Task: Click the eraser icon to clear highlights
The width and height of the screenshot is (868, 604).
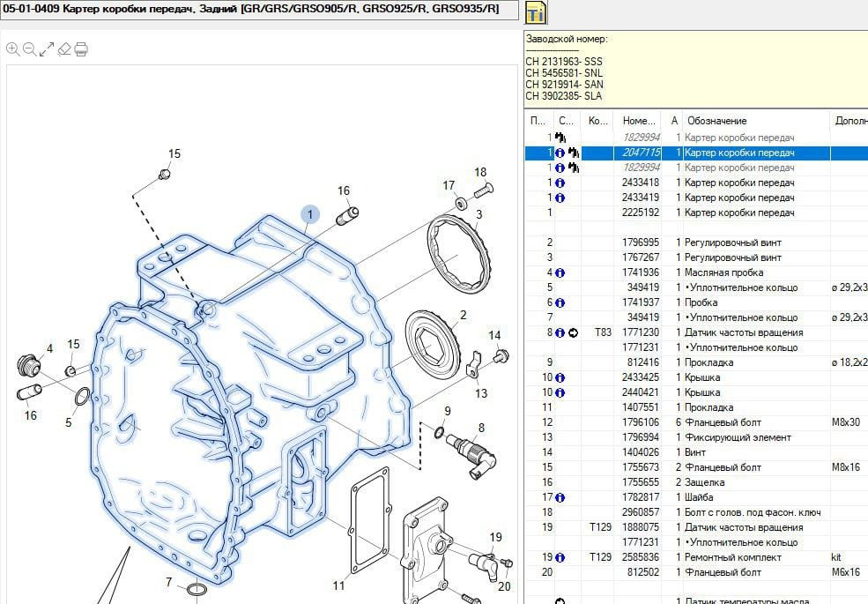Action: [x=63, y=48]
